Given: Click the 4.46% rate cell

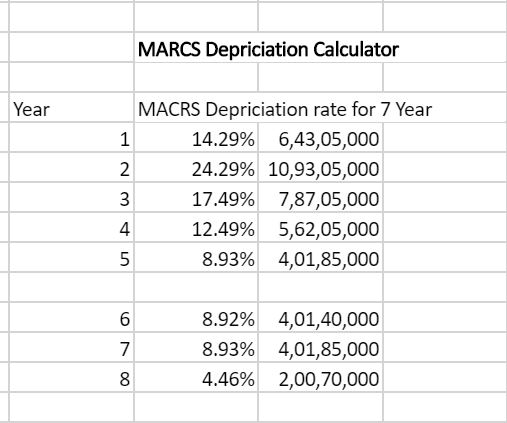Looking at the screenshot, I should 196,379.
